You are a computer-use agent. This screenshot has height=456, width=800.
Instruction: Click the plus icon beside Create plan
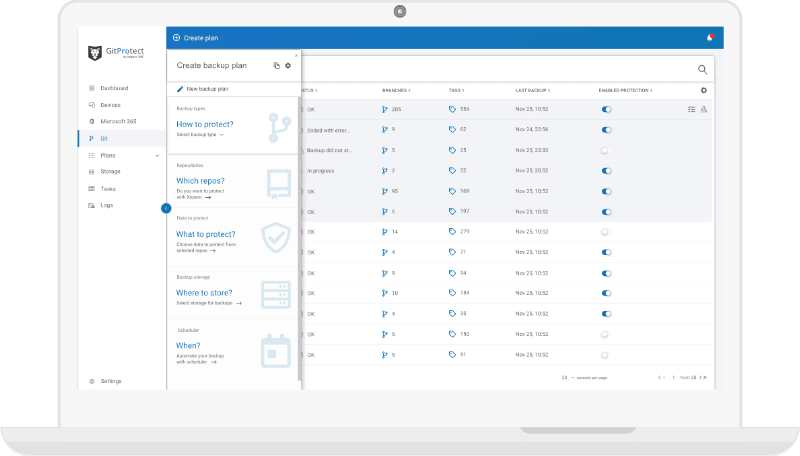177,38
